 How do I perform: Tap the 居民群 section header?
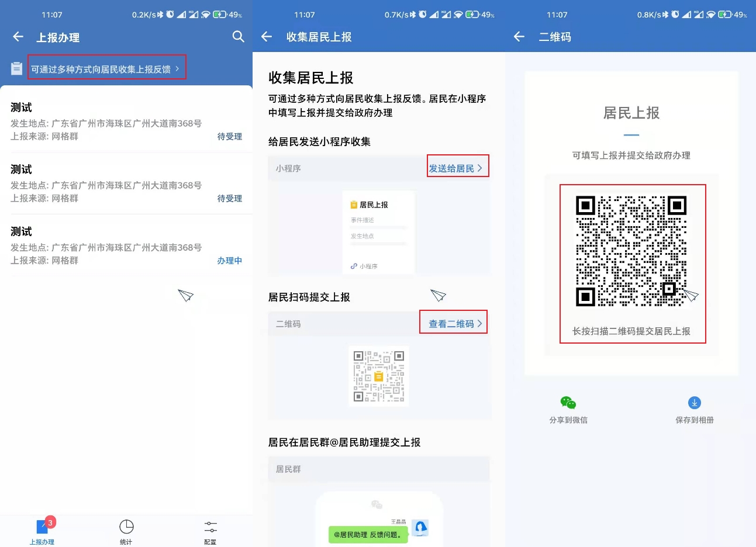point(378,469)
